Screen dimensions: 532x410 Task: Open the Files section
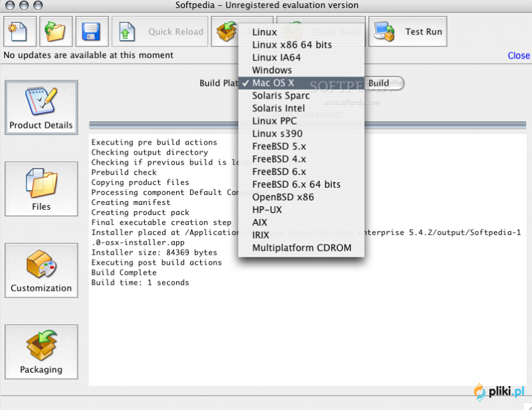pyautogui.click(x=41, y=189)
